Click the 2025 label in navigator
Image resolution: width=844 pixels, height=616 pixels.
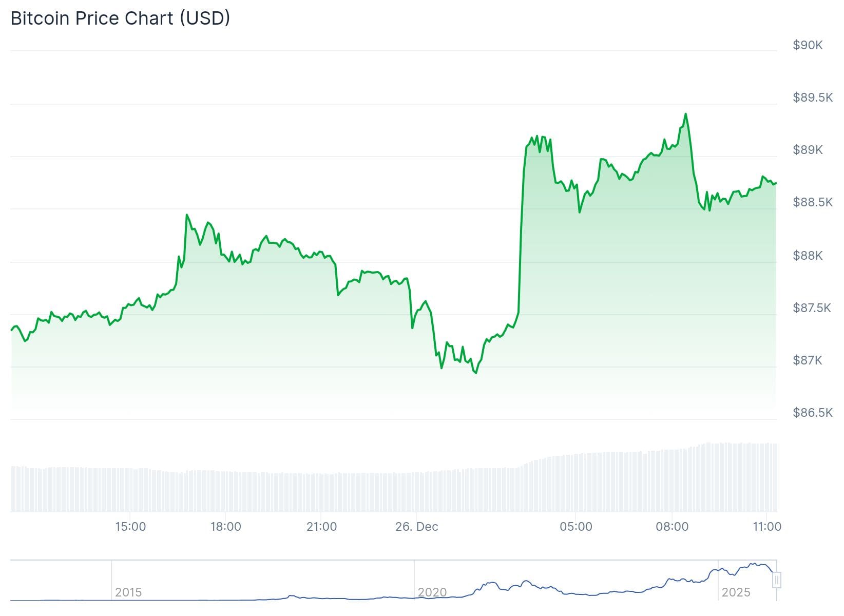736,592
